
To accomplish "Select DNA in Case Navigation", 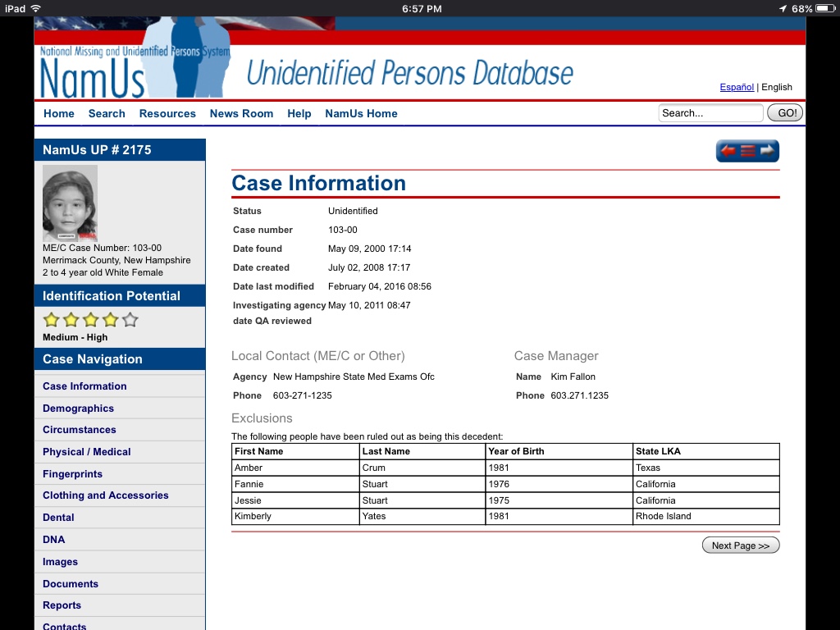I will coord(53,540).
